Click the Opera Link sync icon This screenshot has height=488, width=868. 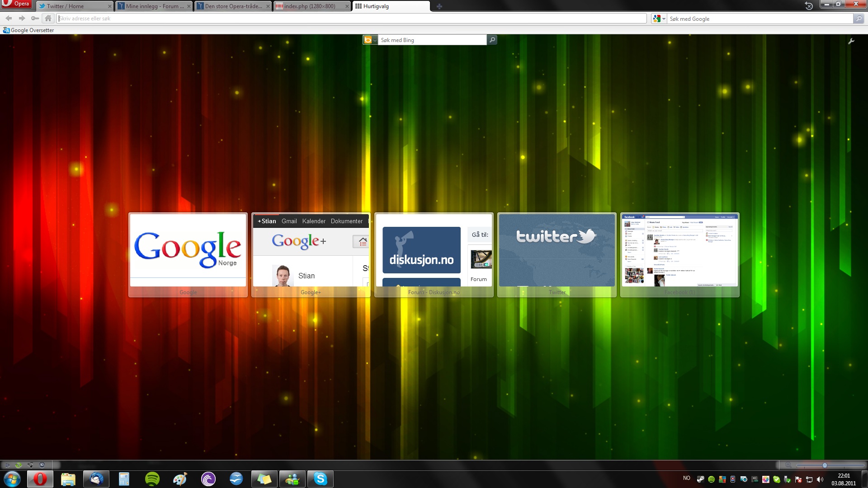tap(19, 465)
